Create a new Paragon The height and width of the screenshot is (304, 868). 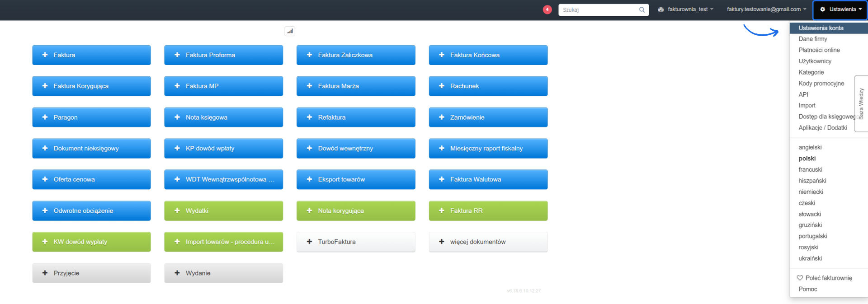click(91, 117)
